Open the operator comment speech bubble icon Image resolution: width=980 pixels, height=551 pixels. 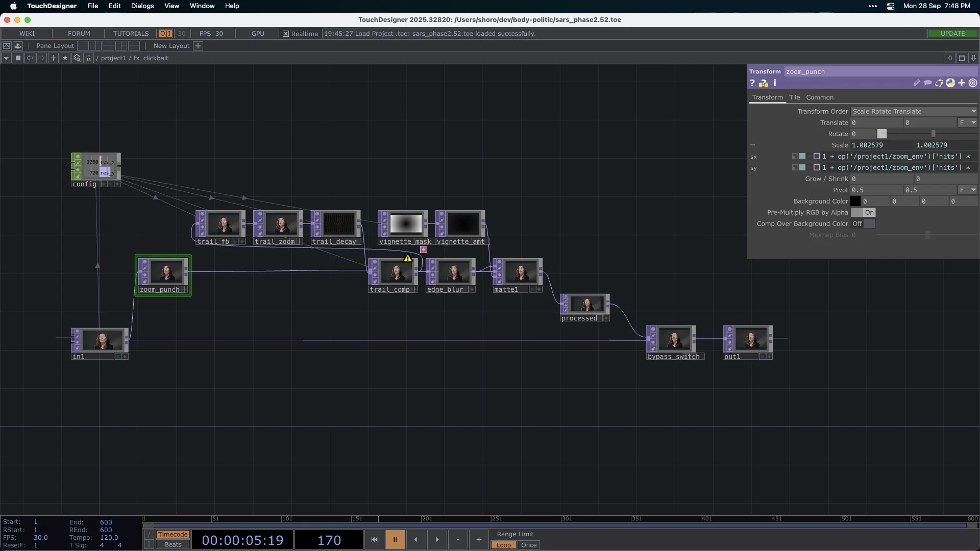927,83
